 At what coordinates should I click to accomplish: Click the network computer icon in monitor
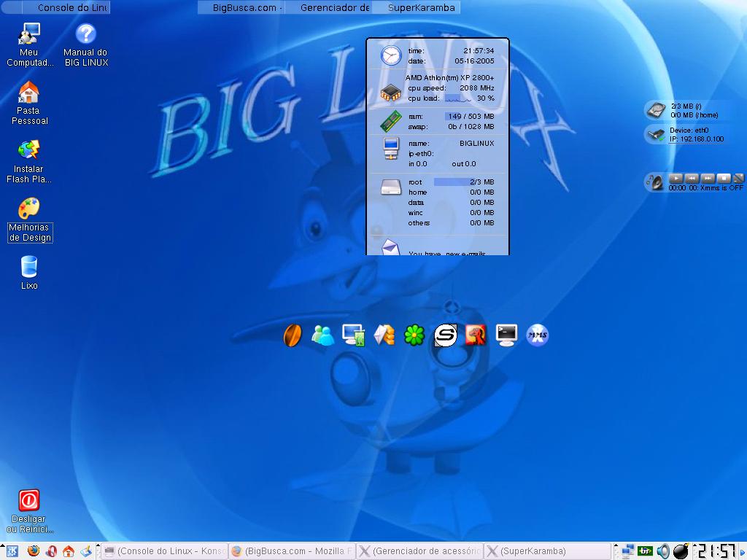[x=391, y=148]
